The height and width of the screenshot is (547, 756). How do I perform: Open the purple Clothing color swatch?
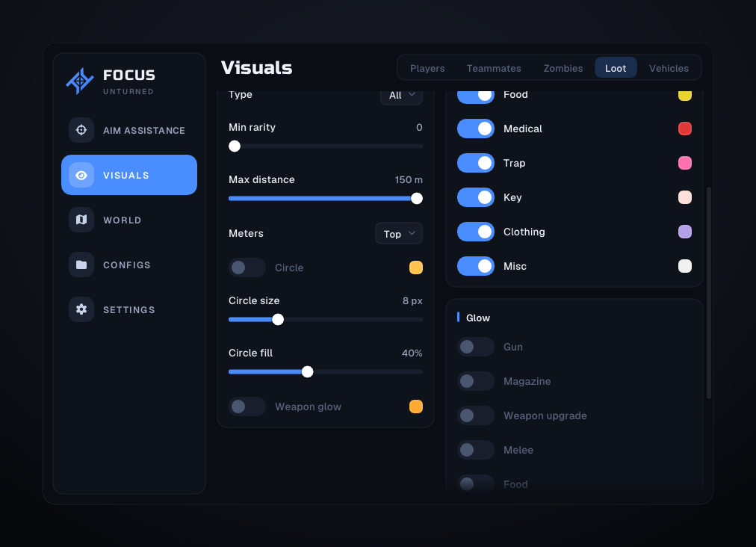tap(685, 232)
